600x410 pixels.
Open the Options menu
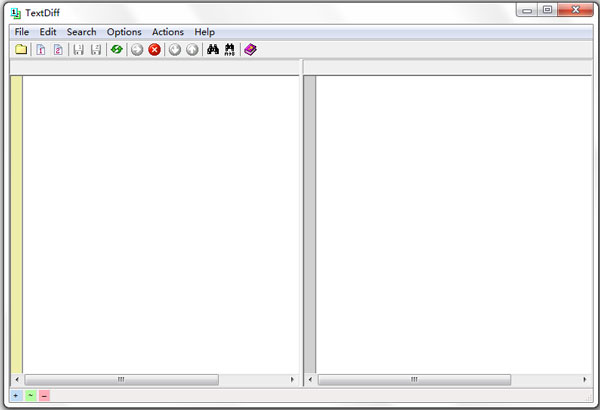tap(124, 32)
